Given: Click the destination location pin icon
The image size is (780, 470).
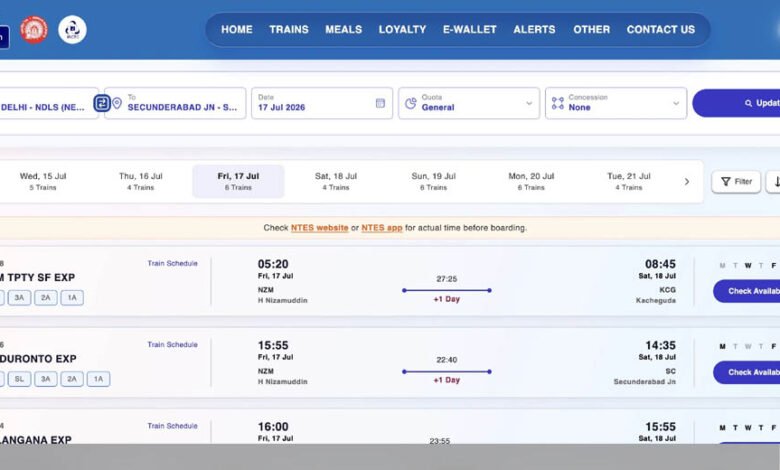Looking at the screenshot, I should click(x=117, y=103).
